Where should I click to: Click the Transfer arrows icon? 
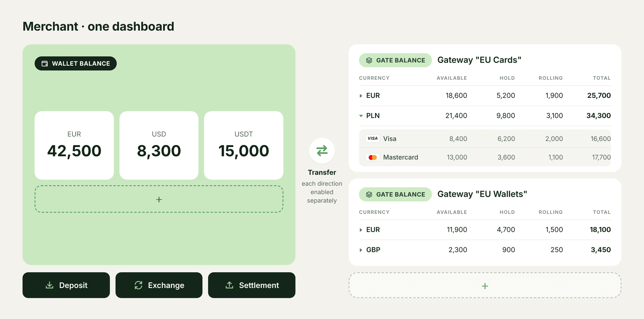click(x=322, y=151)
